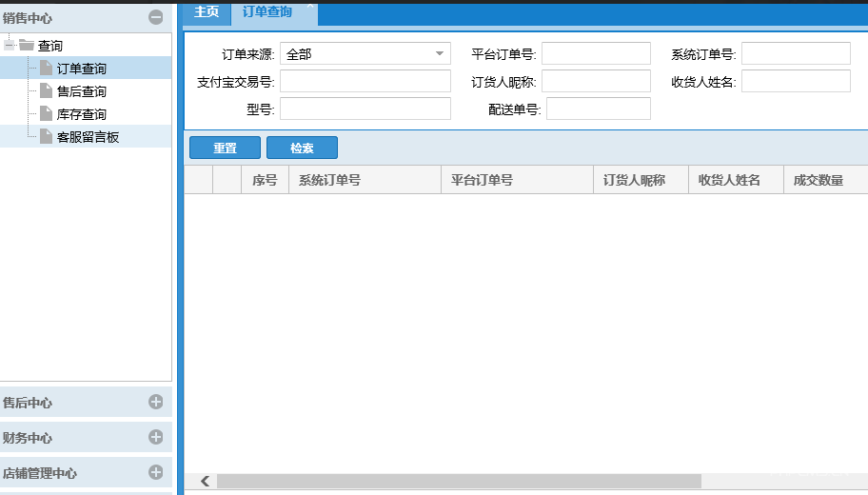Open the 订单查询 tree item
The image size is (868, 495).
(x=86, y=68)
